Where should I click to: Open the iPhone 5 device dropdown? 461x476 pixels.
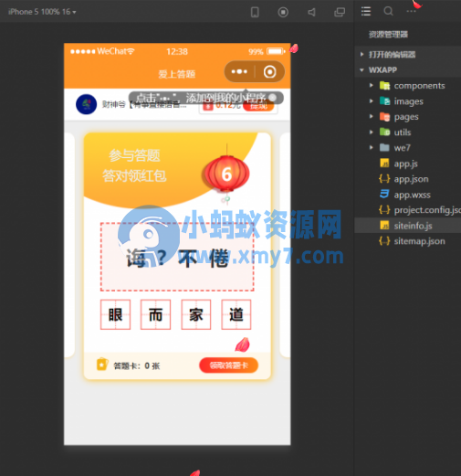click(42, 12)
